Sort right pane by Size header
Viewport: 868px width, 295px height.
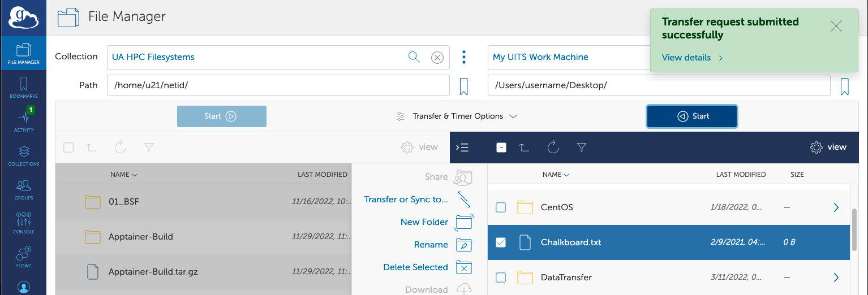[797, 175]
